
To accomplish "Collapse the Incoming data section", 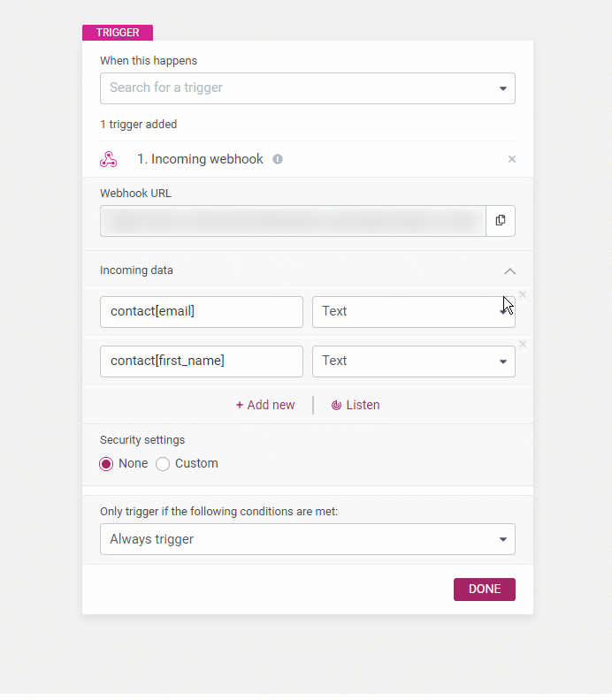I will pos(509,271).
